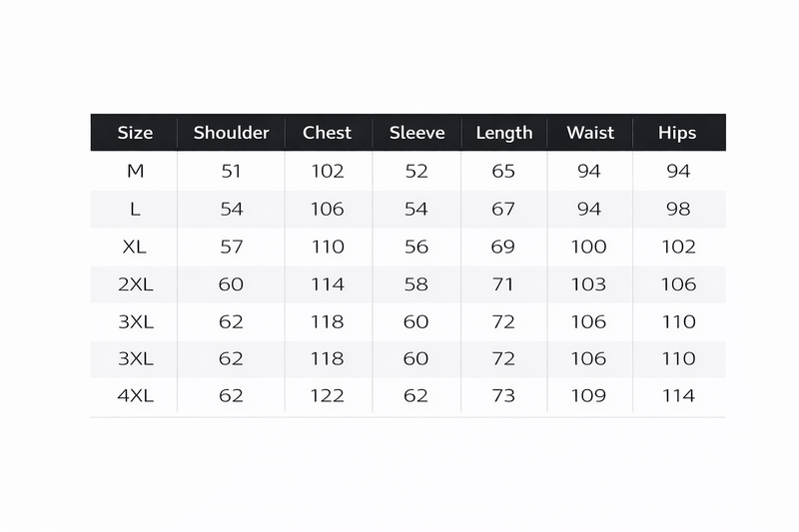Viewport: 799px width, 532px height.
Task: Click the Sleeve column header
Action: point(416,133)
